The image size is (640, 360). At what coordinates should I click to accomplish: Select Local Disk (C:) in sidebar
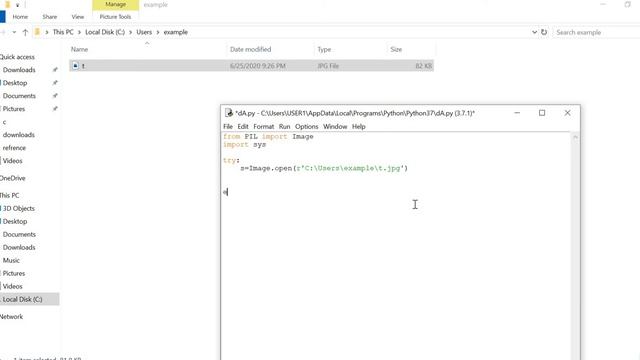tap(22, 299)
